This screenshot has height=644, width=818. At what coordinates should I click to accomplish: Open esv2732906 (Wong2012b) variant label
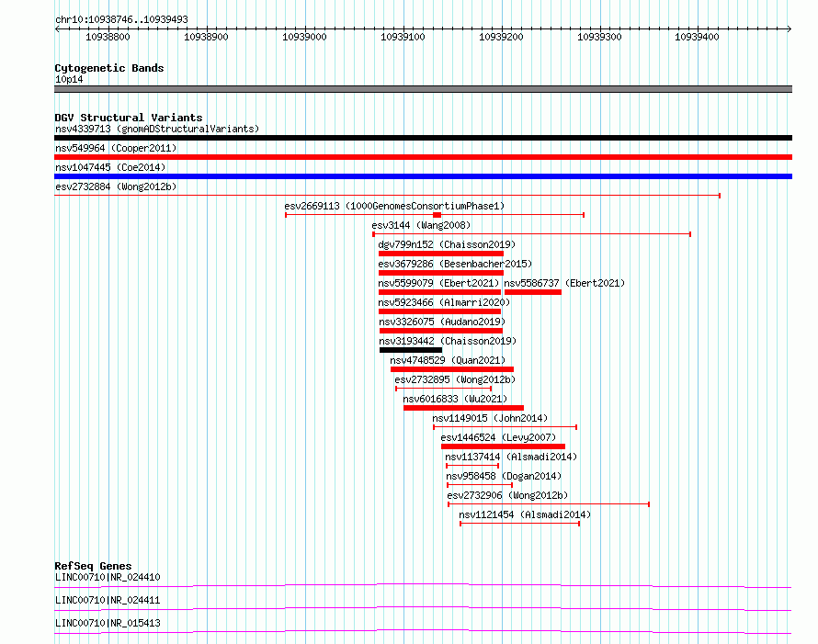pos(507,495)
